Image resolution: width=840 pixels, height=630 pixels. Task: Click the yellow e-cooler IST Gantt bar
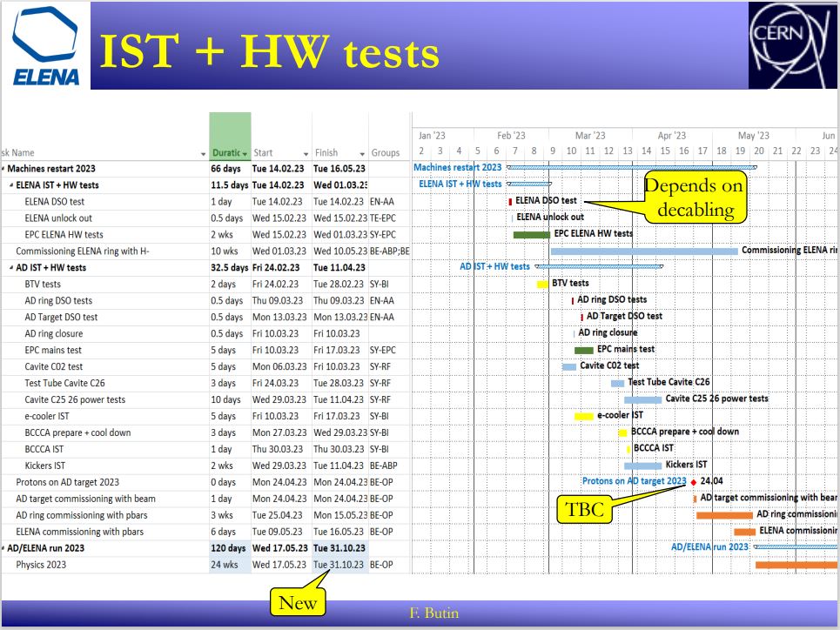click(x=584, y=416)
